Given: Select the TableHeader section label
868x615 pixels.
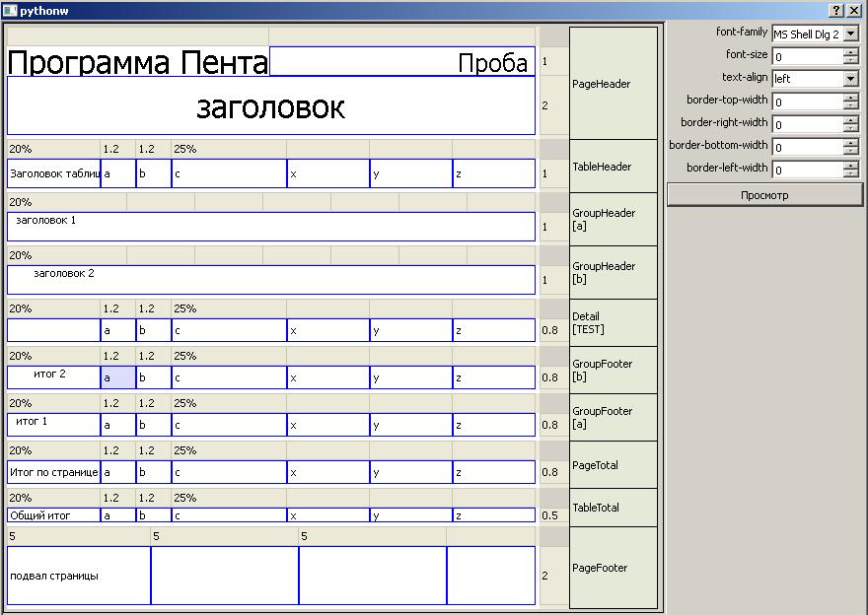Looking at the screenshot, I should 613,167.
